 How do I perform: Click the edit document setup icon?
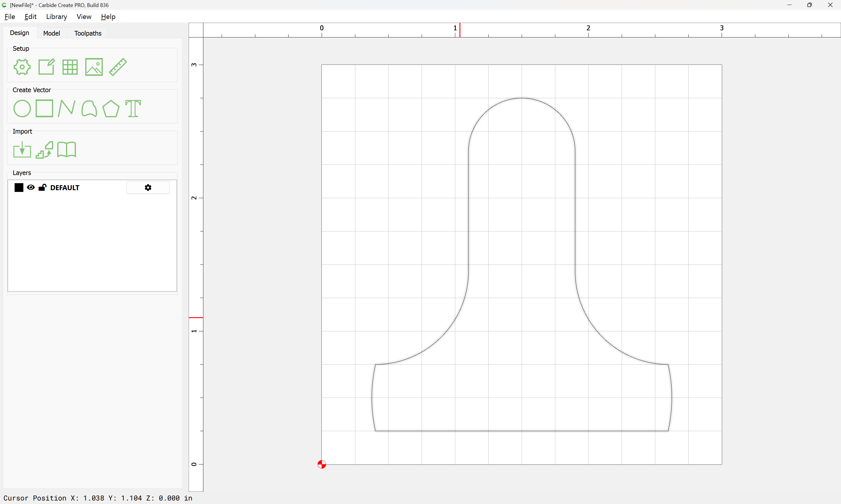(x=46, y=67)
